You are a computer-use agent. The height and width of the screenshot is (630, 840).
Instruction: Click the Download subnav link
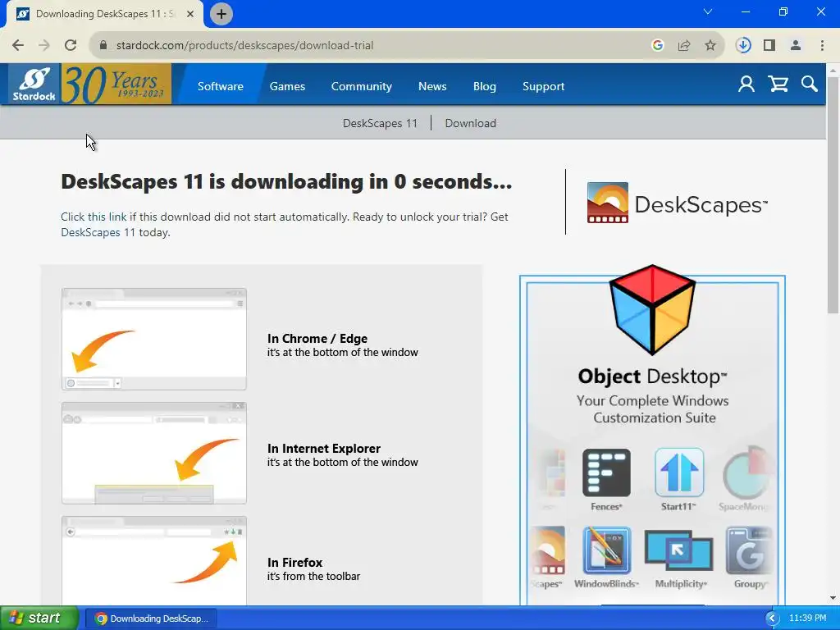(x=470, y=123)
